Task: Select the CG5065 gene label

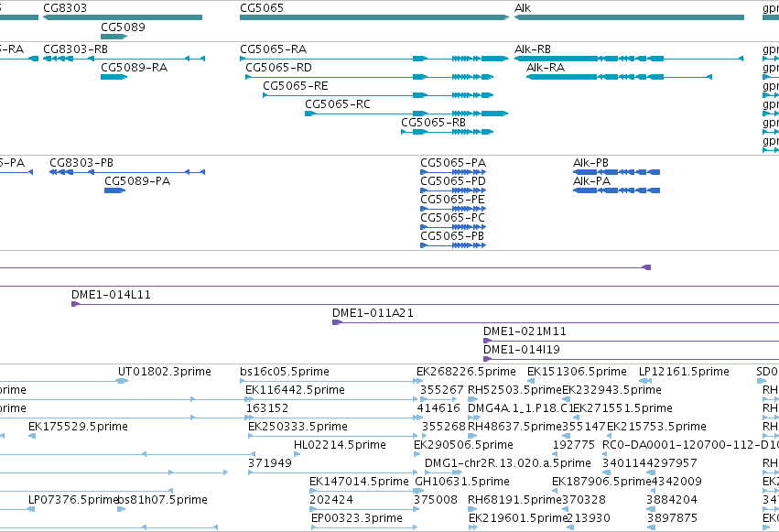Action: 262,8
